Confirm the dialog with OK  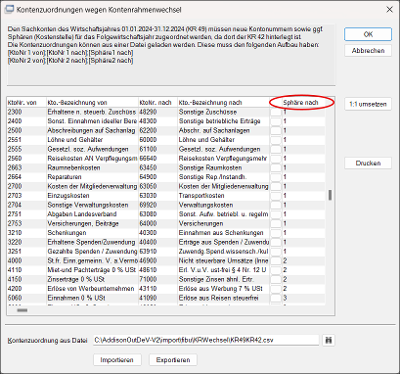pyautogui.click(x=368, y=34)
